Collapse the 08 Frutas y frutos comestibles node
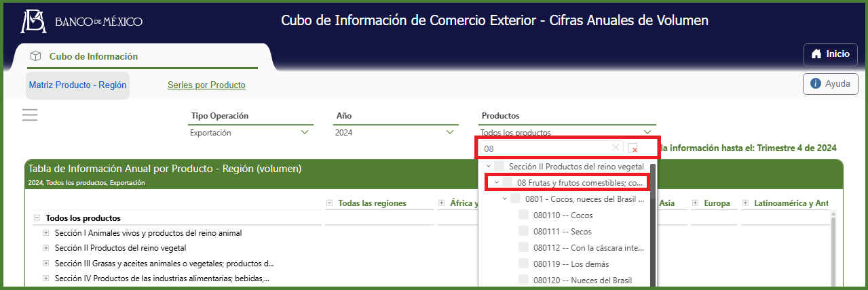Viewport: 868px width, 290px height. point(496,182)
